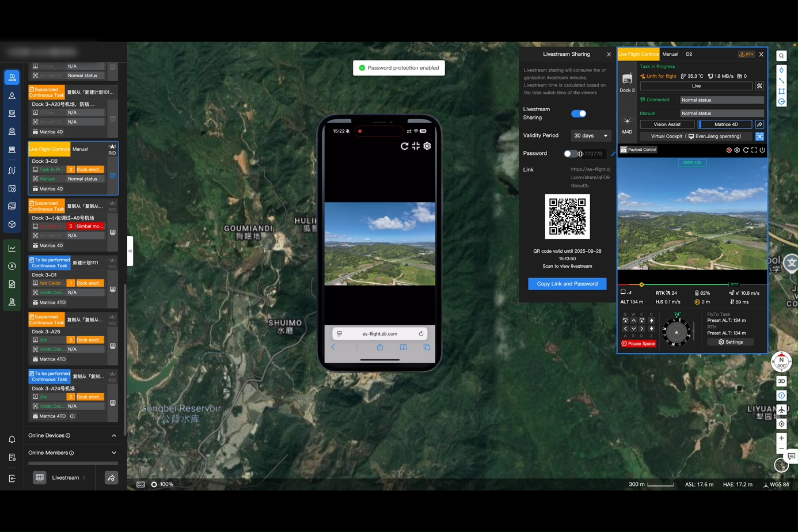Switch map to 3D view
The width and height of the screenshot is (798, 532).
point(781,381)
